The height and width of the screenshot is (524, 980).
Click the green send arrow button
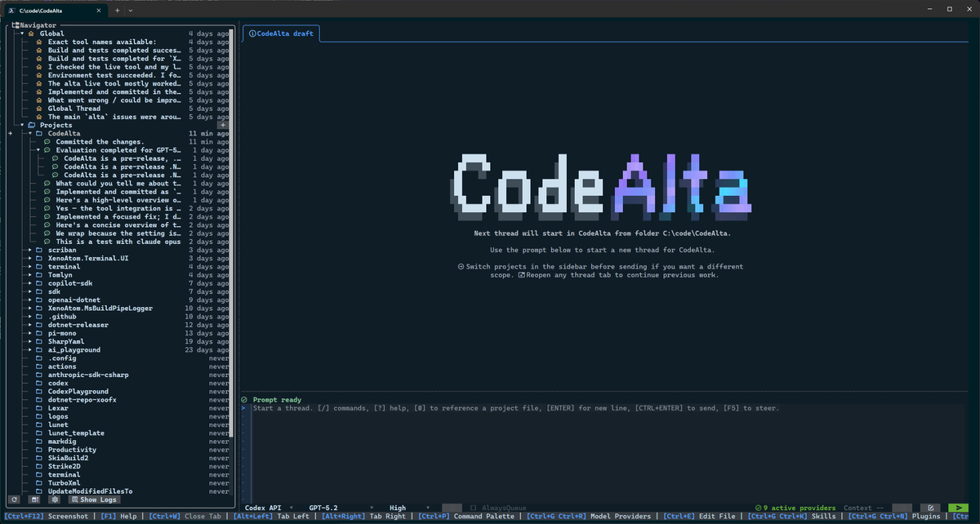pyautogui.click(x=958, y=508)
